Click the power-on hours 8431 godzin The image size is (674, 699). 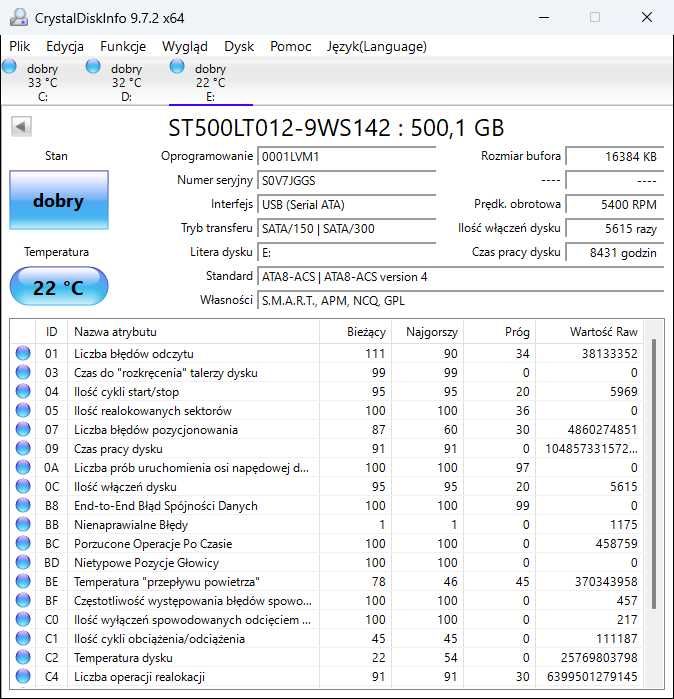tap(615, 253)
